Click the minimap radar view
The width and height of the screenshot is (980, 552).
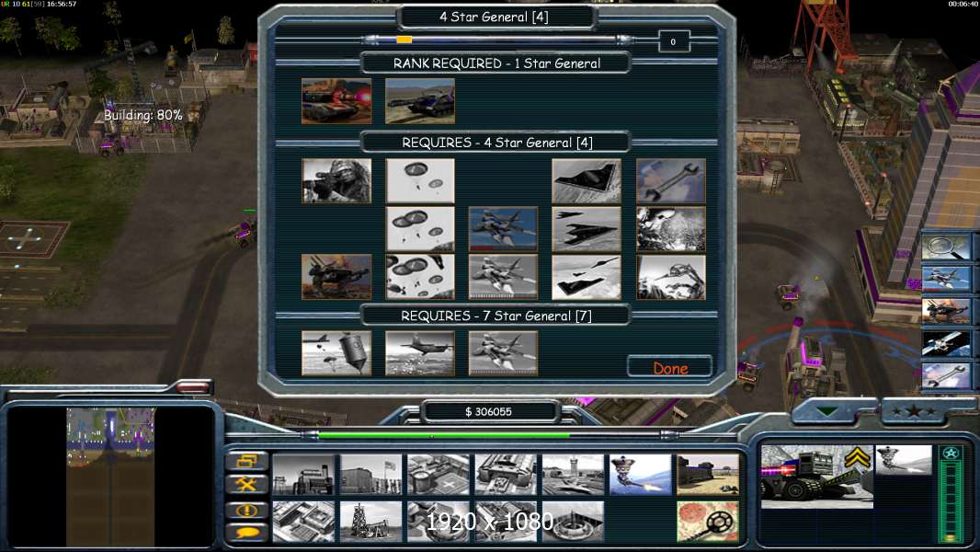pyautogui.click(x=110, y=477)
